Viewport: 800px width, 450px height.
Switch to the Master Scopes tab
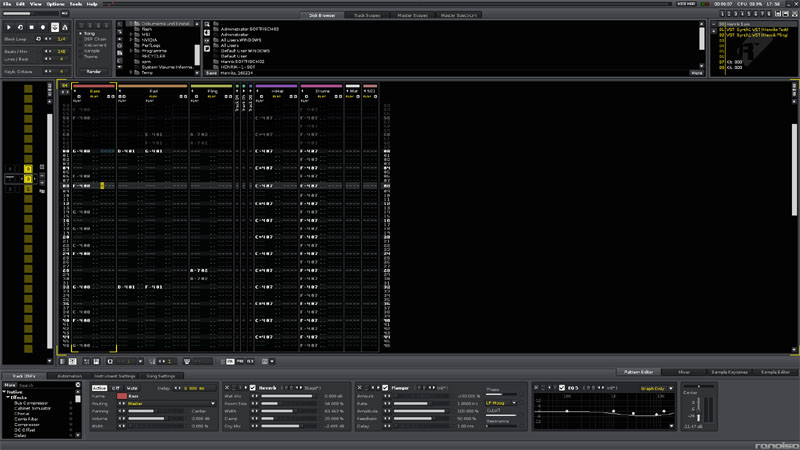[x=412, y=15]
